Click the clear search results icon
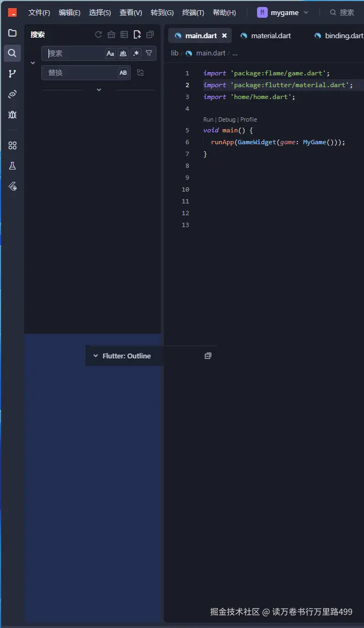The height and width of the screenshot is (628, 364). click(x=111, y=34)
